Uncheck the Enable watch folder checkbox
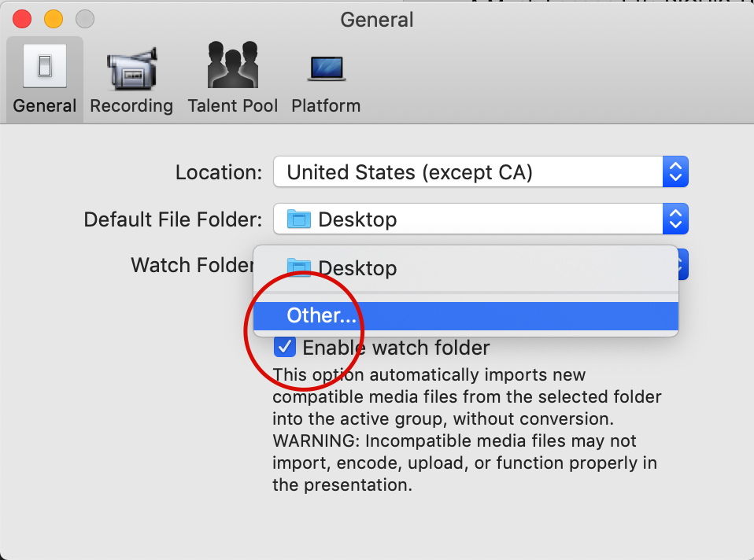Image resolution: width=754 pixels, height=560 pixels. point(283,347)
